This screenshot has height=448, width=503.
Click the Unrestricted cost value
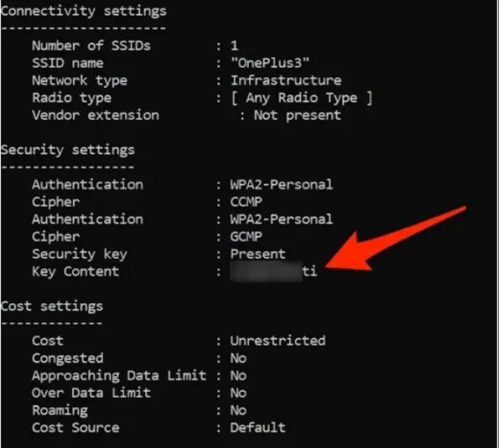(277, 341)
